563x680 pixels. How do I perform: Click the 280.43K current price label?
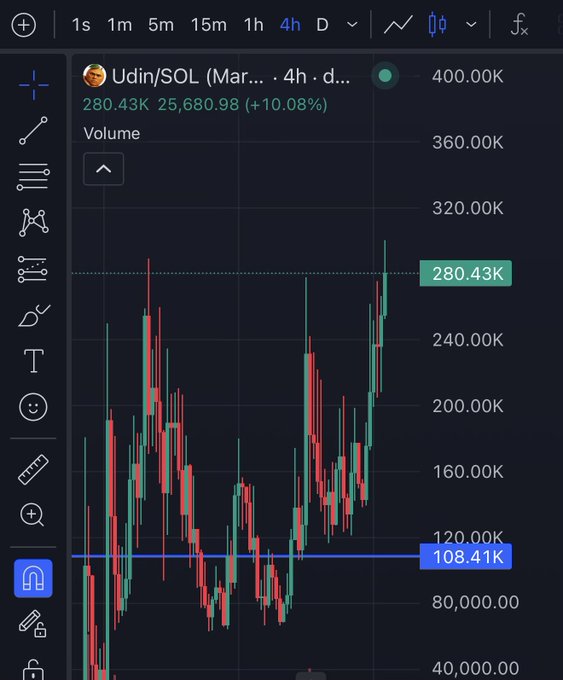point(466,274)
